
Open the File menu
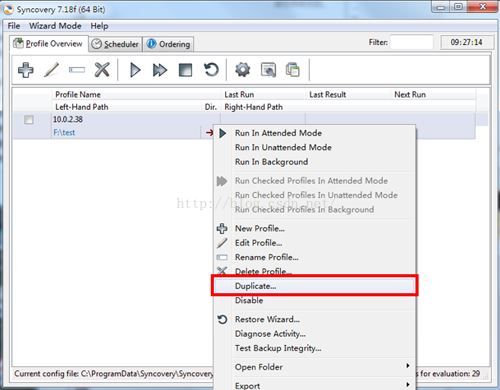coord(14,26)
